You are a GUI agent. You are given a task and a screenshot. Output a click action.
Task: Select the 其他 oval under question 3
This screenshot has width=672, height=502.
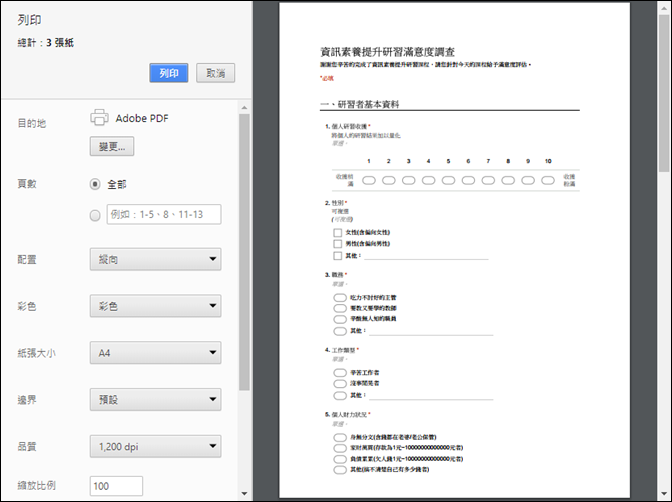(x=340, y=331)
